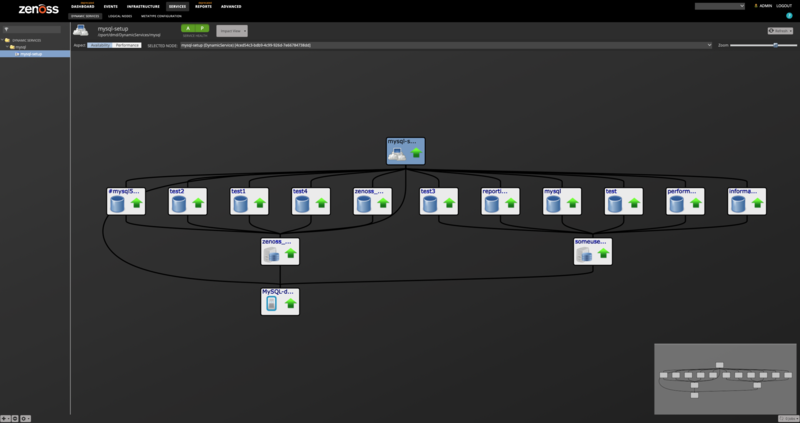Select the test2 database node

click(x=188, y=201)
